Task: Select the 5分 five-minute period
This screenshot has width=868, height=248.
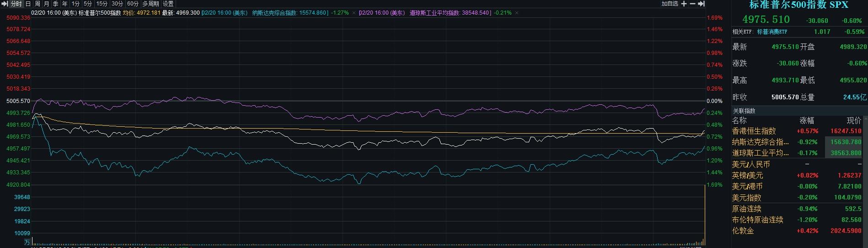Action: point(88,4)
